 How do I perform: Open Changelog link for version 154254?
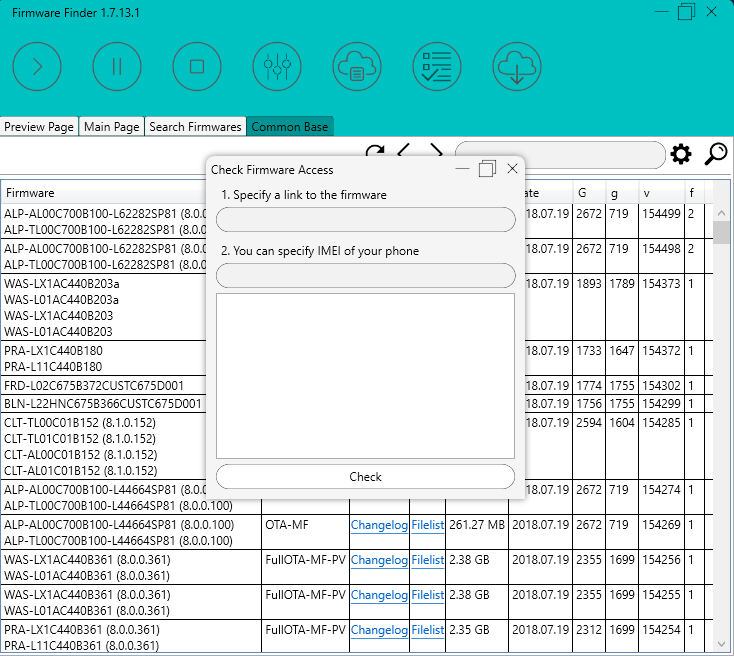(x=379, y=630)
